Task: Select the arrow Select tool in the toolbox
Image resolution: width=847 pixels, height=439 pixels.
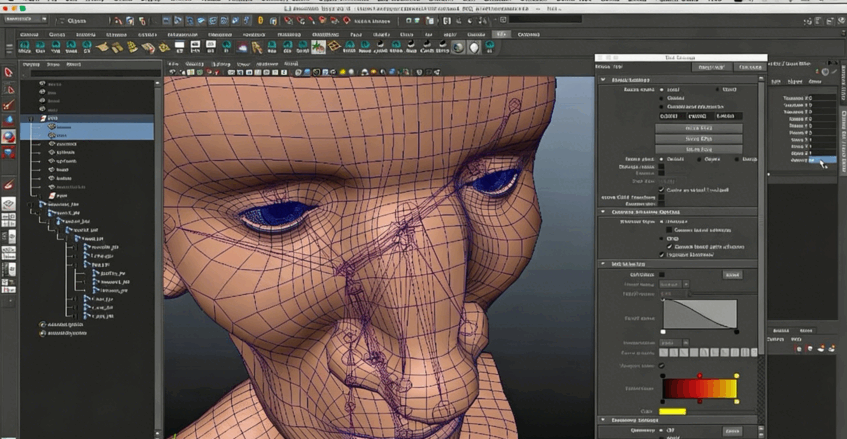Action: coord(9,73)
